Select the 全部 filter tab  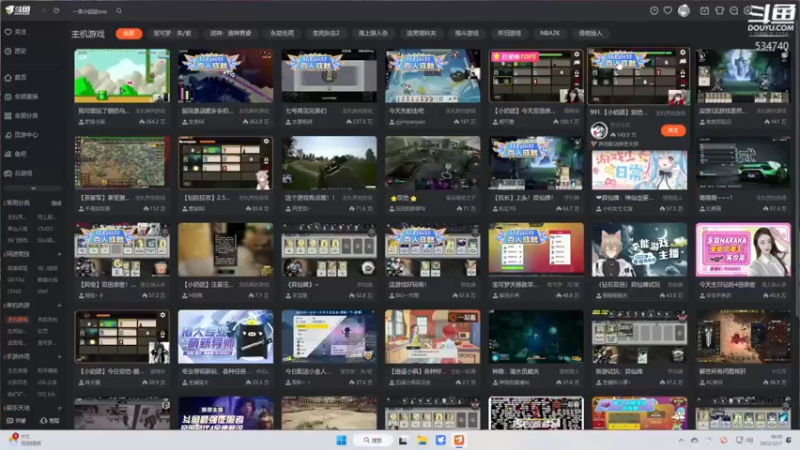pos(129,33)
